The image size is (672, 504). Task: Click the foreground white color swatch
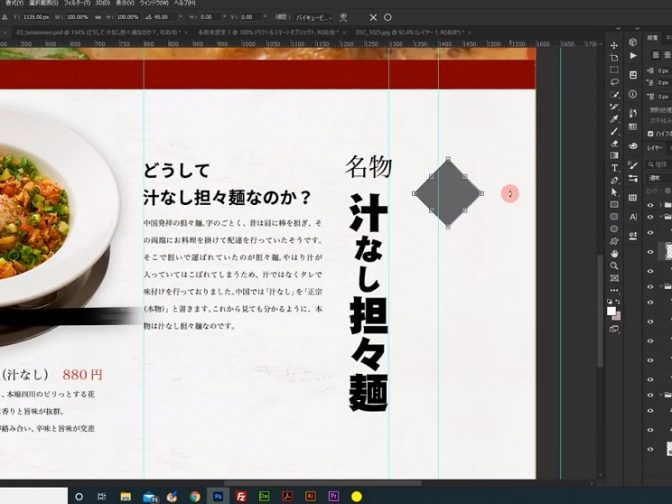pos(611,311)
